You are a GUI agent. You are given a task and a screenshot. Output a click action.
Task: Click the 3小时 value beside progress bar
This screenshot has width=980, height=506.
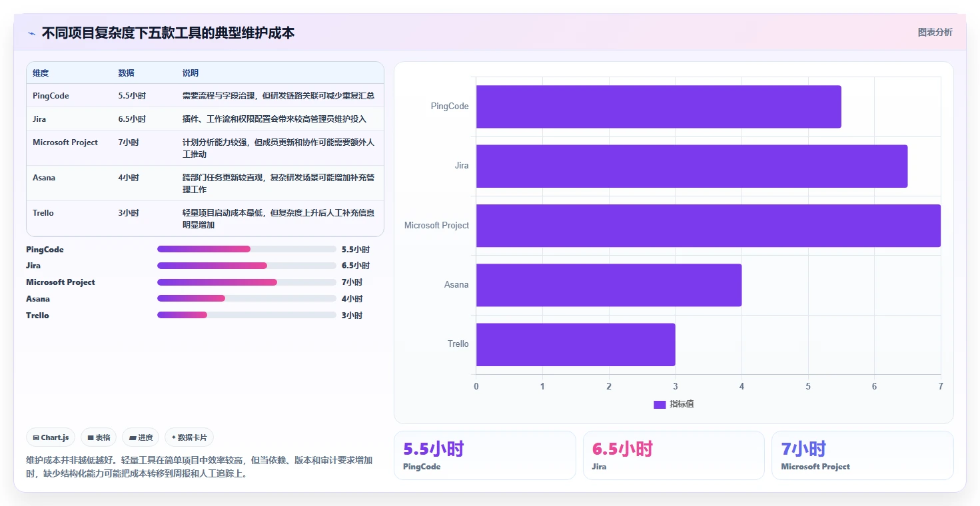352,316
